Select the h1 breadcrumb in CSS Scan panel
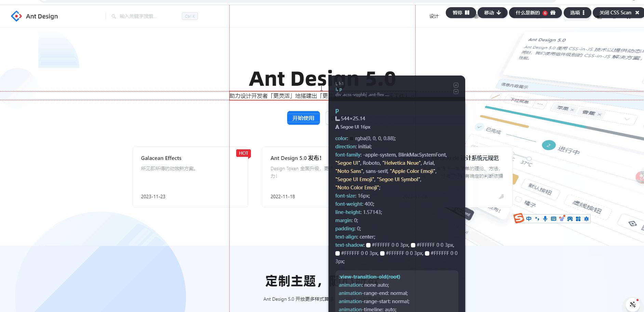Viewport: 644px width, 312px height. 339,83
